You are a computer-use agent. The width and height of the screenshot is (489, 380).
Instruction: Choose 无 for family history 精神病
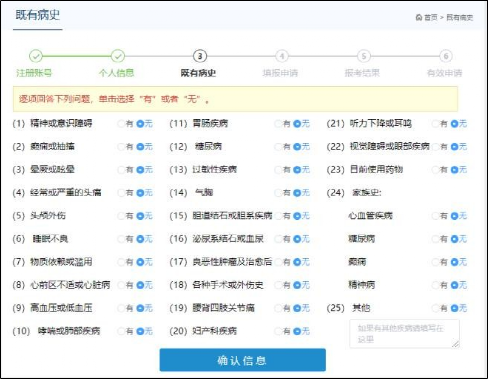[454, 285]
